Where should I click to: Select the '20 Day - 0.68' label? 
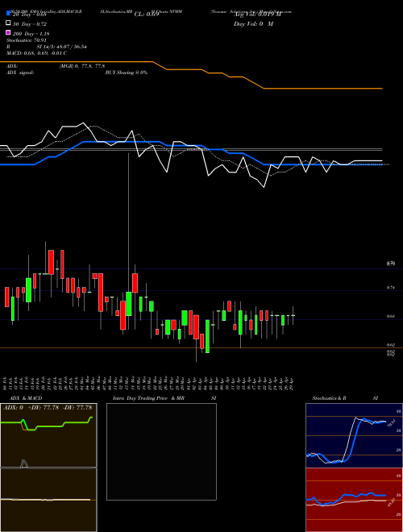[30, 15]
